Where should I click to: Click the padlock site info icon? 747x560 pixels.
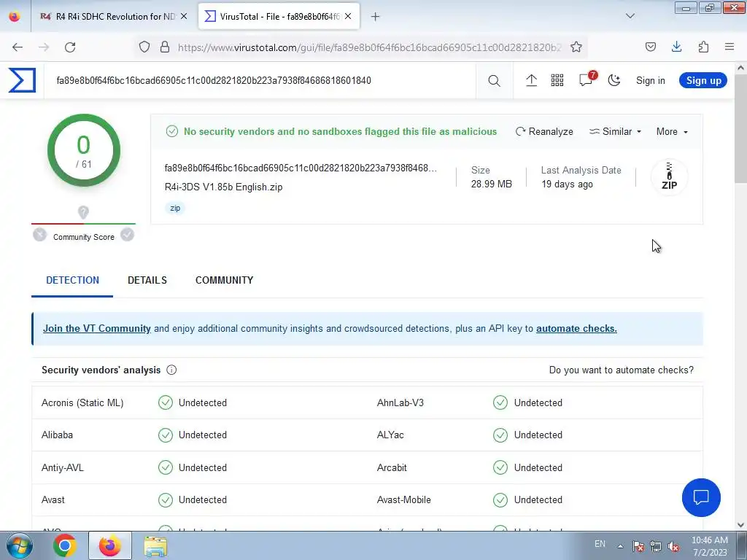click(x=165, y=47)
